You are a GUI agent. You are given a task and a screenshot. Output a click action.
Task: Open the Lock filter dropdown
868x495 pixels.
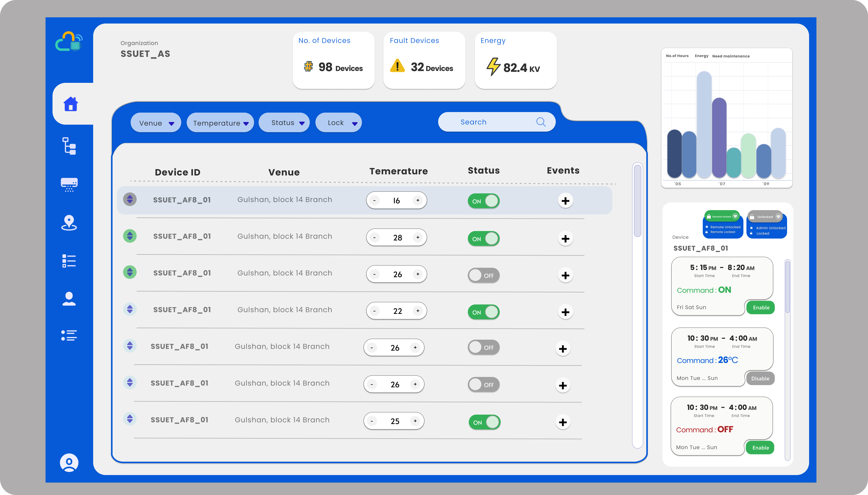(339, 123)
